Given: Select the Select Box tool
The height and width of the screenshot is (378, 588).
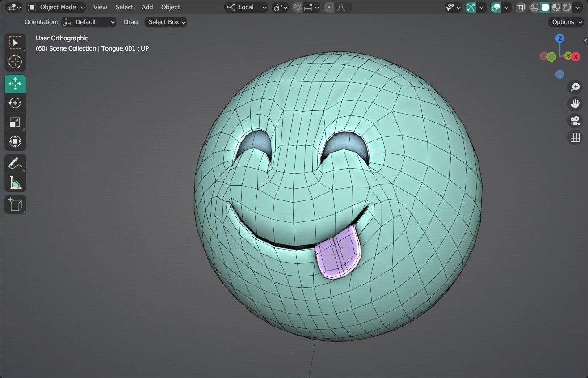Looking at the screenshot, I should coord(15,42).
